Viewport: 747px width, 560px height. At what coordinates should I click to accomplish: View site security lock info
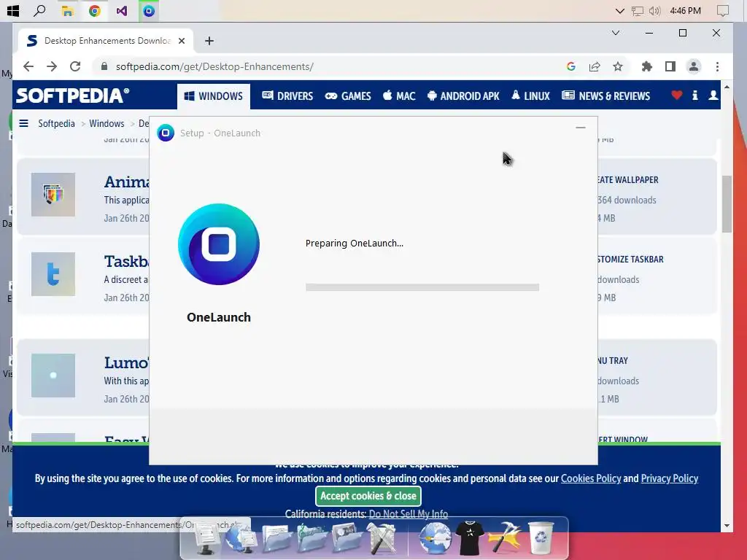click(104, 66)
